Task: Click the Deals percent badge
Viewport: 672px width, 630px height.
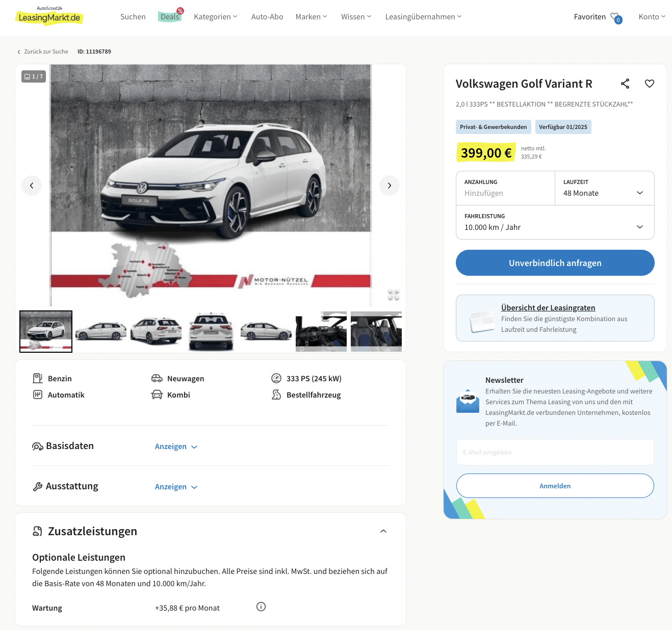Action: coord(180,11)
